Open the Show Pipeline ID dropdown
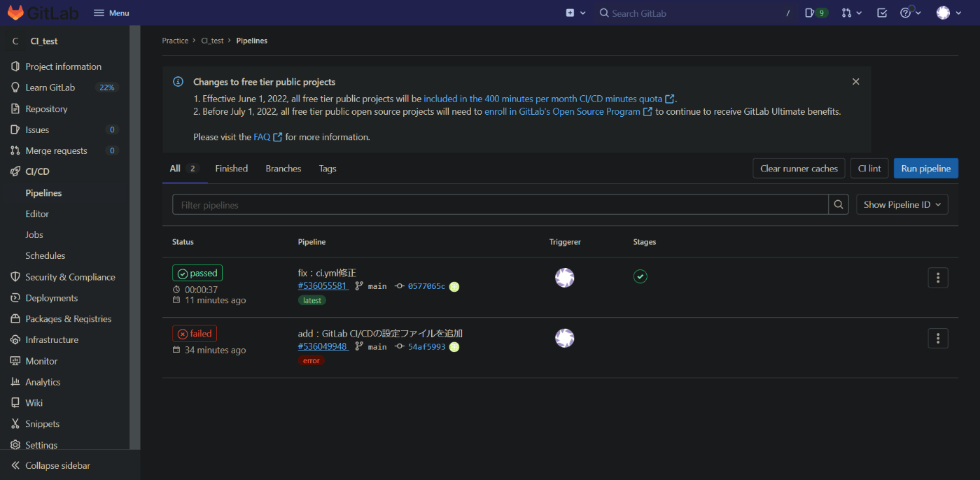Image resolution: width=980 pixels, height=480 pixels. [902, 204]
